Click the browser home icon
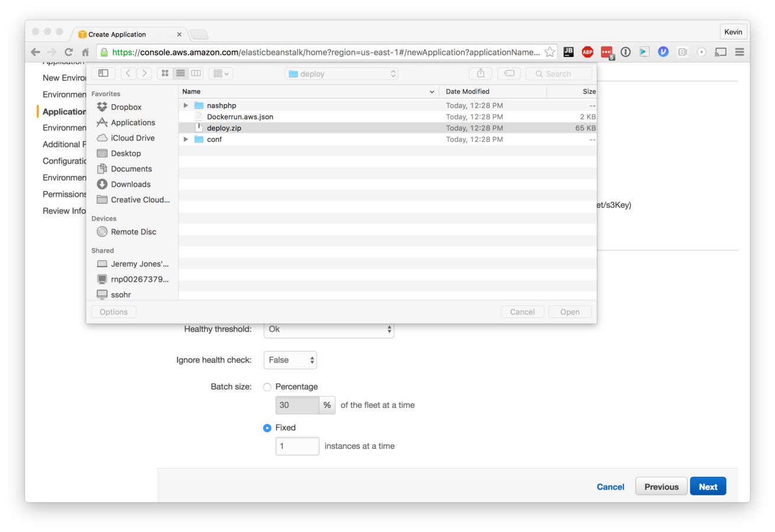This screenshot has width=775, height=532. pos(85,52)
